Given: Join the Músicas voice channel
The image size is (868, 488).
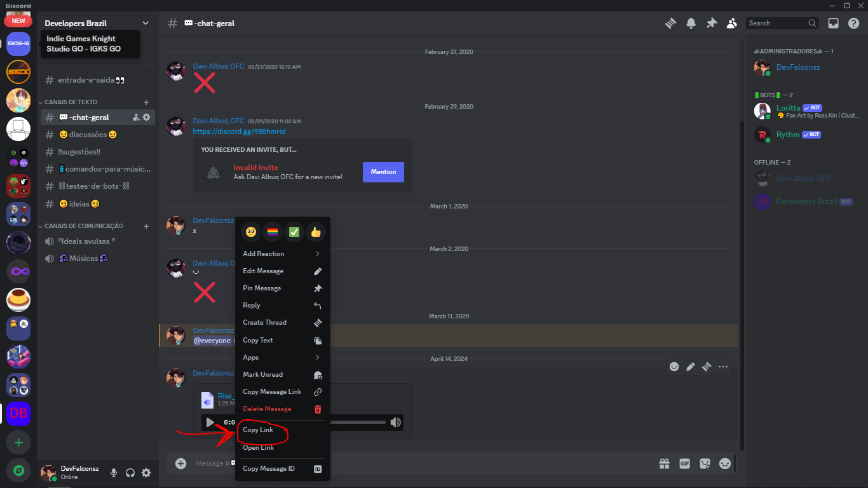Looking at the screenshot, I should coord(98,259).
